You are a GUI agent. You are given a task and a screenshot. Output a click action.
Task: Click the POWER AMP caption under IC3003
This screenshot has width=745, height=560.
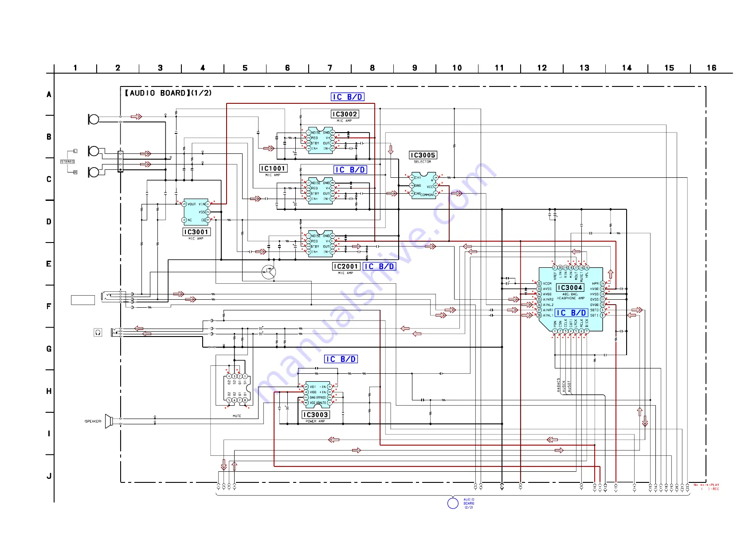(315, 422)
